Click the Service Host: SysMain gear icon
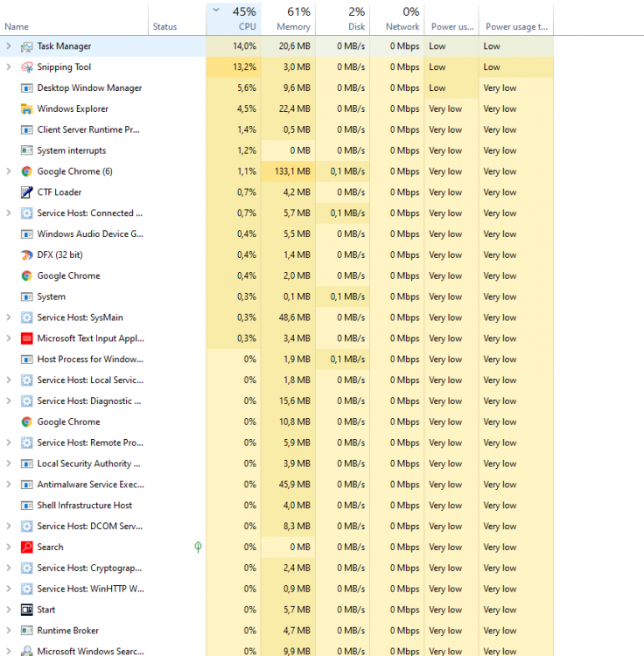The image size is (644, 656). pos(27,318)
